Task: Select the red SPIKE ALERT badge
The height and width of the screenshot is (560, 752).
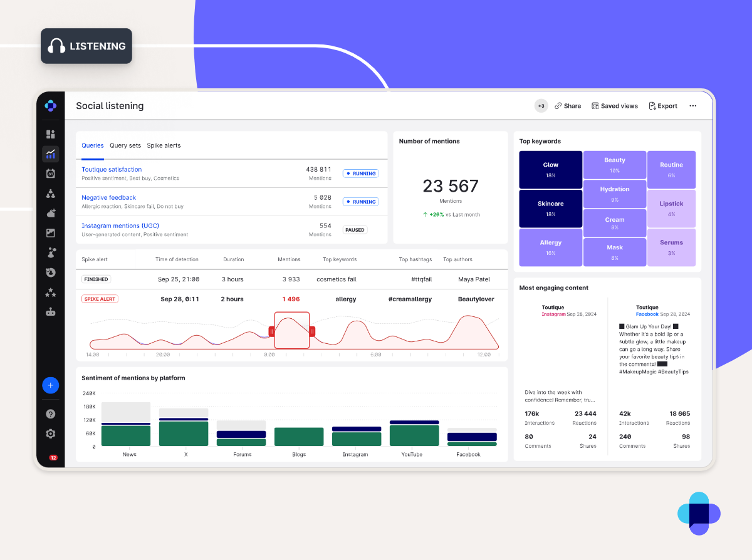Action: (x=100, y=299)
